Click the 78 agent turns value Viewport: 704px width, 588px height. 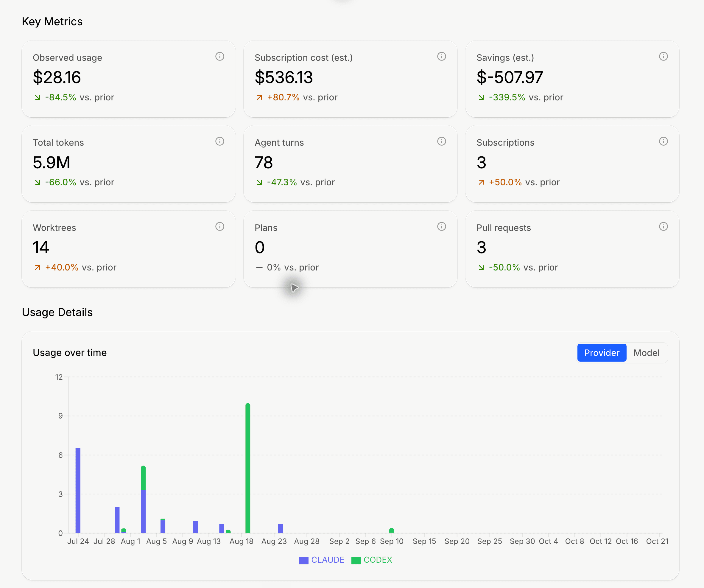264,163
